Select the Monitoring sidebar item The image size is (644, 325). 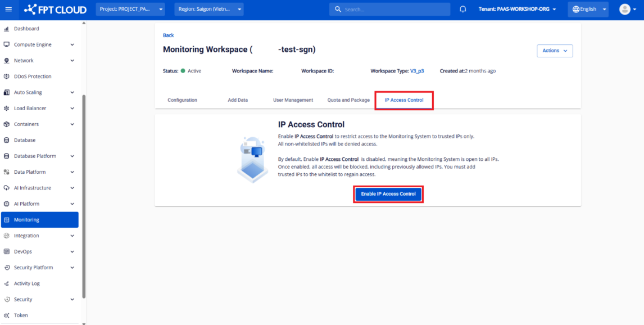pos(26,219)
